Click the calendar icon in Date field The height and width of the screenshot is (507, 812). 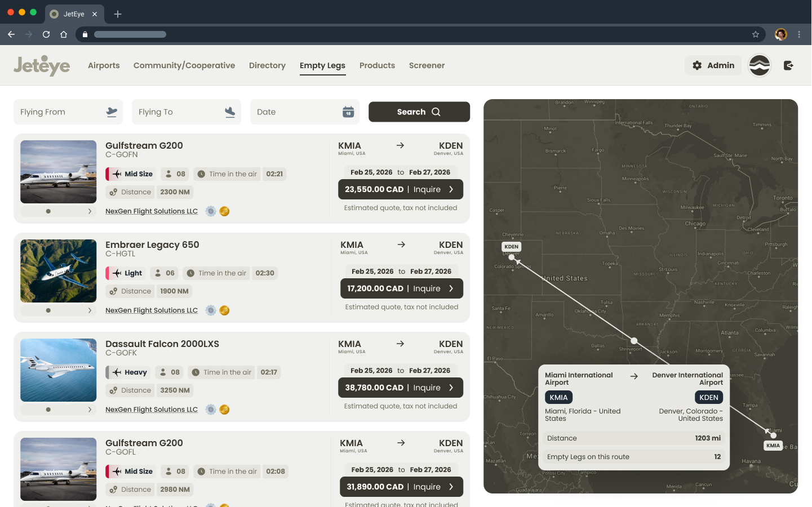coord(348,112)
